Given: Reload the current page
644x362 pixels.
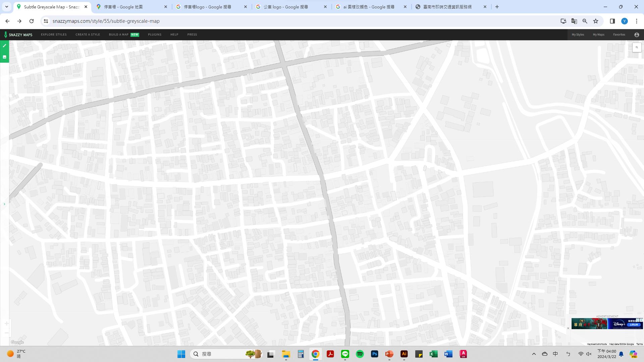Looking at the screenshot, I should click(x=32, y=21).
